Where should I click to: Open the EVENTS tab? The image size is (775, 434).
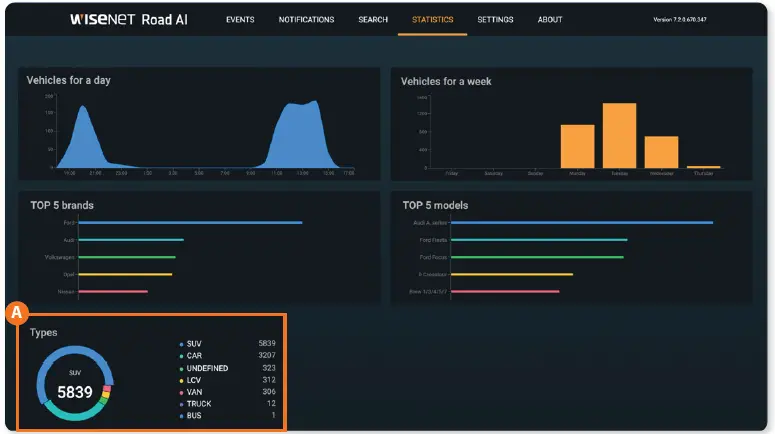pyautogui.click(x=240, y=20)
